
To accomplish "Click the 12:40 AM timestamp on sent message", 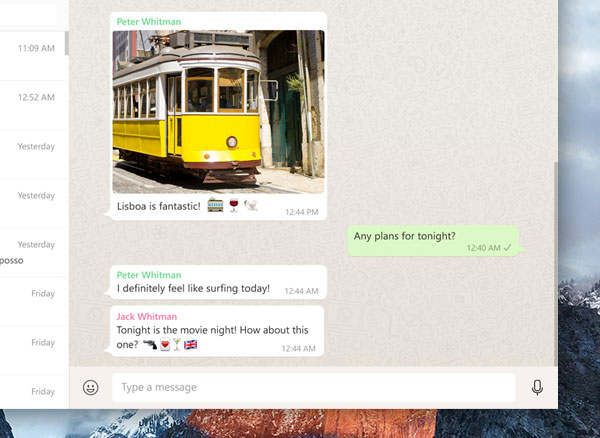I will (484, 248).
